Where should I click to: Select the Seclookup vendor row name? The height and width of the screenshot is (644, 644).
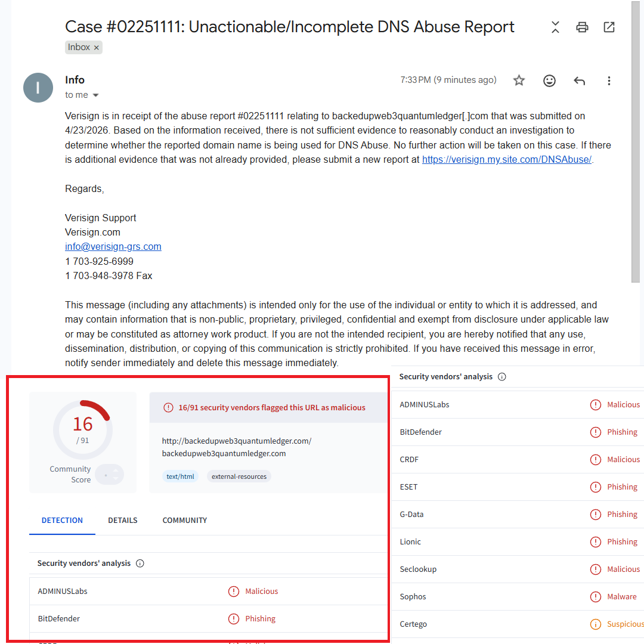418,569
